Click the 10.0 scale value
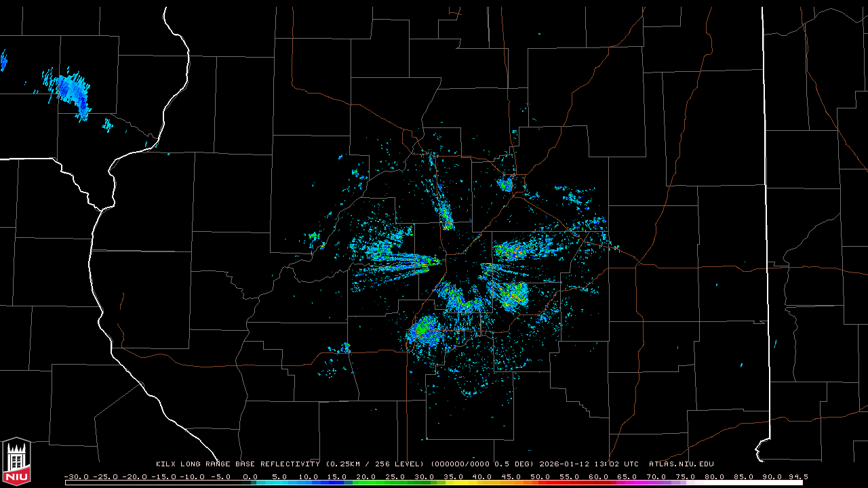This screenshot has width=868, height=488. tap(308, 476)
